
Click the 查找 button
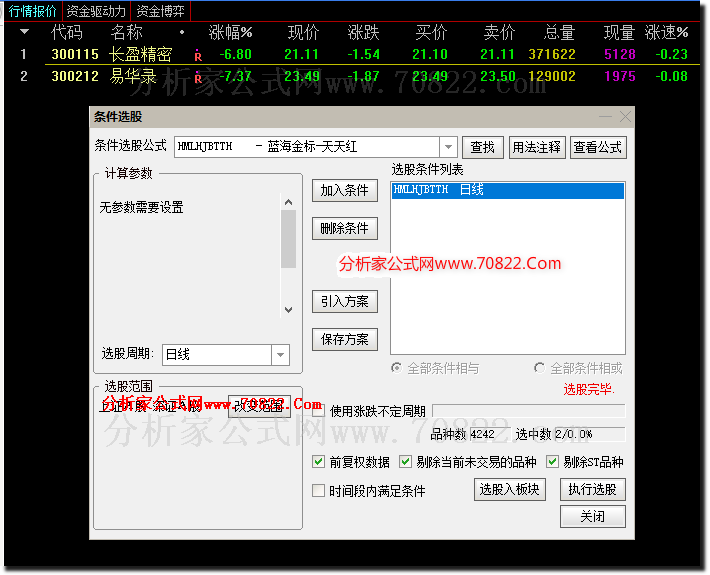[x=483, y=147]
